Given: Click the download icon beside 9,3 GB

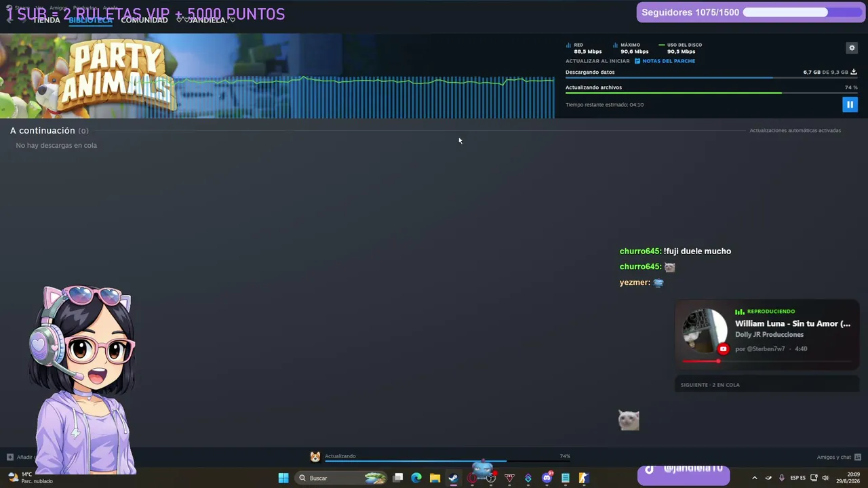Looking at the screenshot, I should click(x=854, y=72).
